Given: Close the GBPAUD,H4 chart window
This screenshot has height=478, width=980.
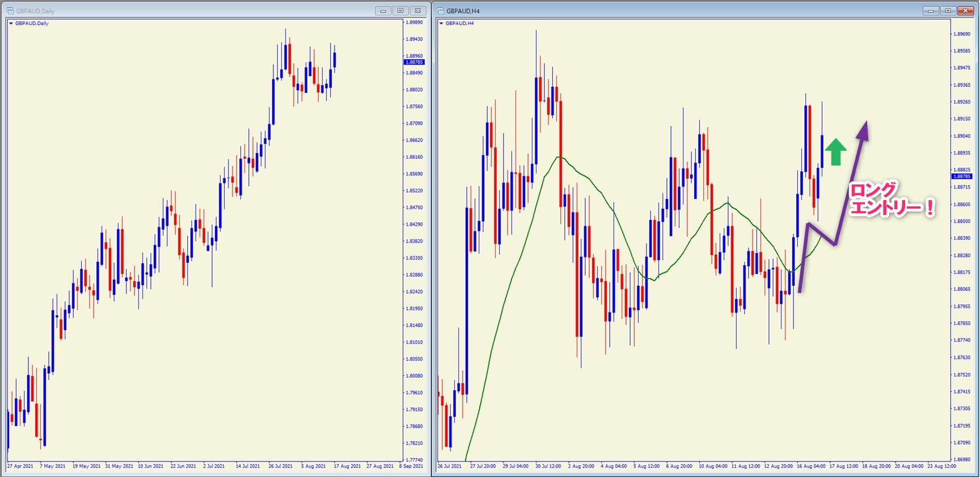Looking at the screenshot, I should 966,11.
